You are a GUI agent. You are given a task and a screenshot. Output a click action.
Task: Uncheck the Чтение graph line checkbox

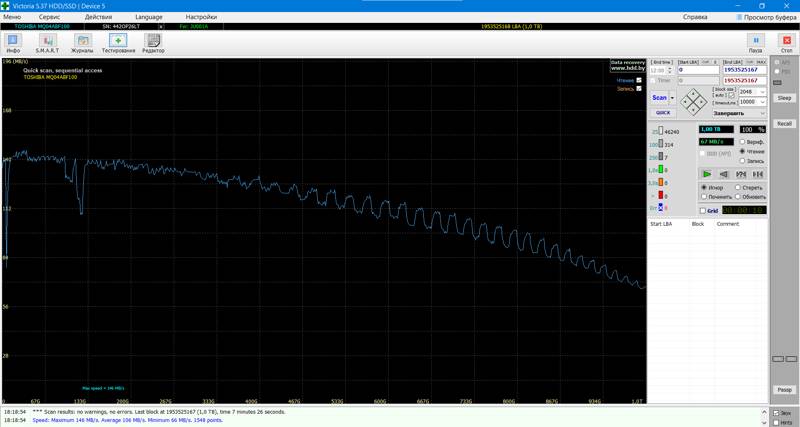point(639,80)
